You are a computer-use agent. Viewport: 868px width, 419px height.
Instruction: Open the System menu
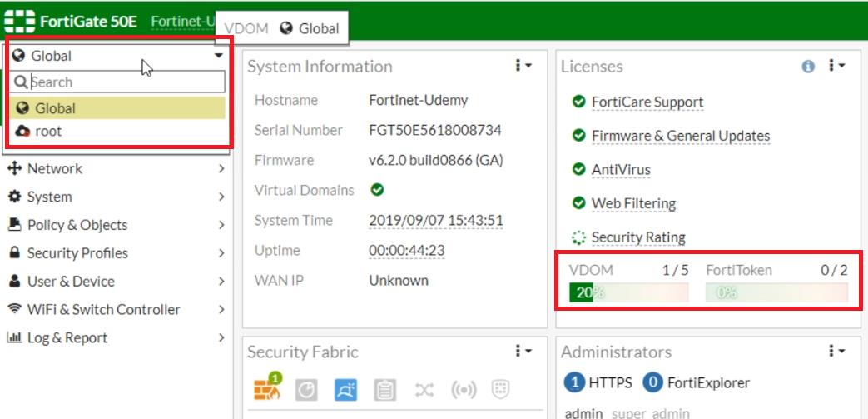117,197
